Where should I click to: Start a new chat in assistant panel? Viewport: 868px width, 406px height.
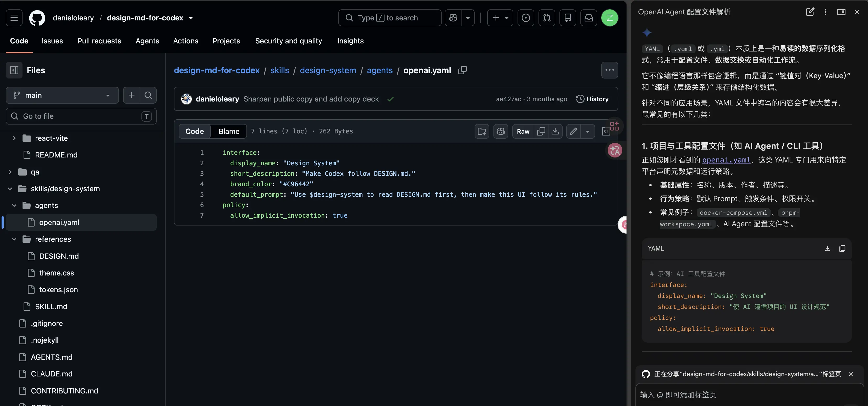click(x=810, y=12)
